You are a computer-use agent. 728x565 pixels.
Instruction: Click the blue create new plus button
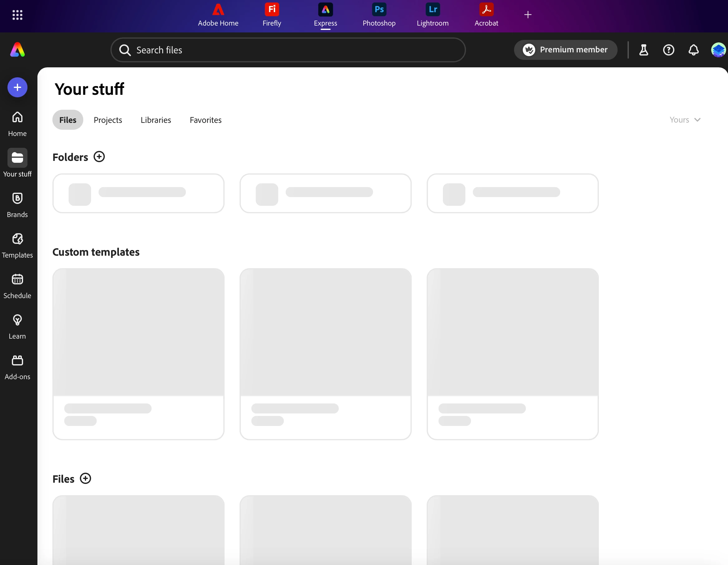click(x=17, y=87)
